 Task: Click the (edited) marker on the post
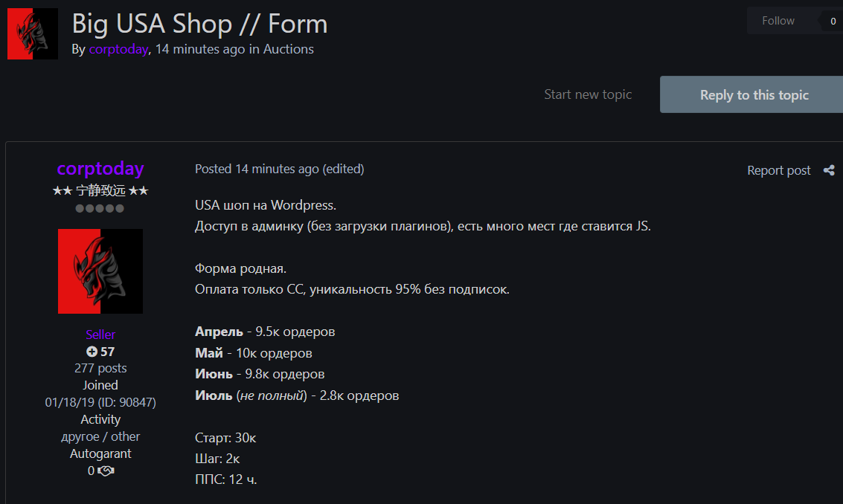pos(344,169)
